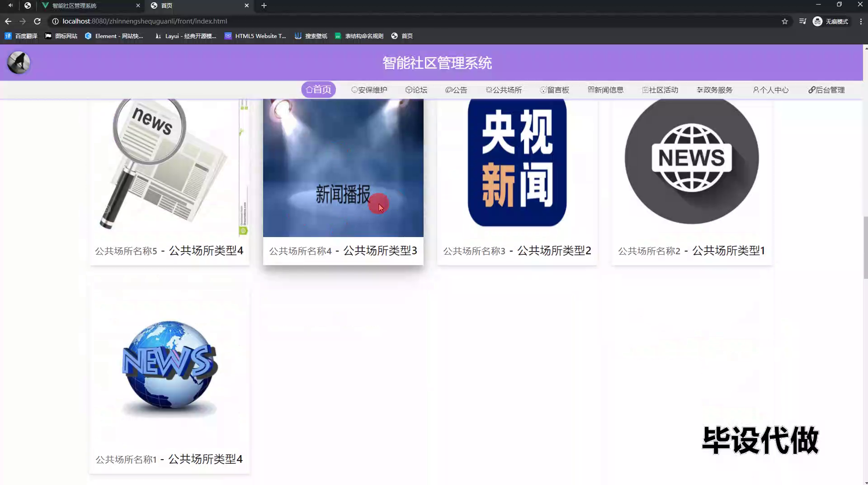Open 个人中心 personal center
The width and height of the screenshot is (868, 485).
click(771, 90)
